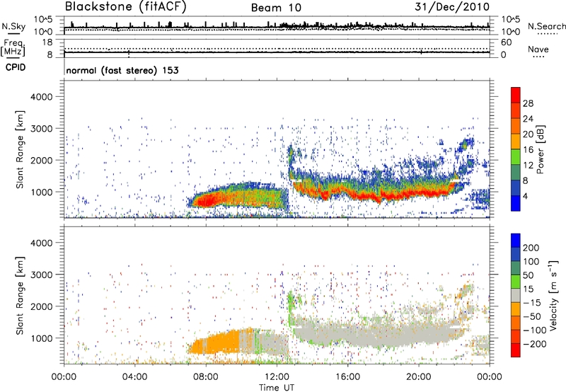Click the "2000" tick of the velocity panel

41,307
